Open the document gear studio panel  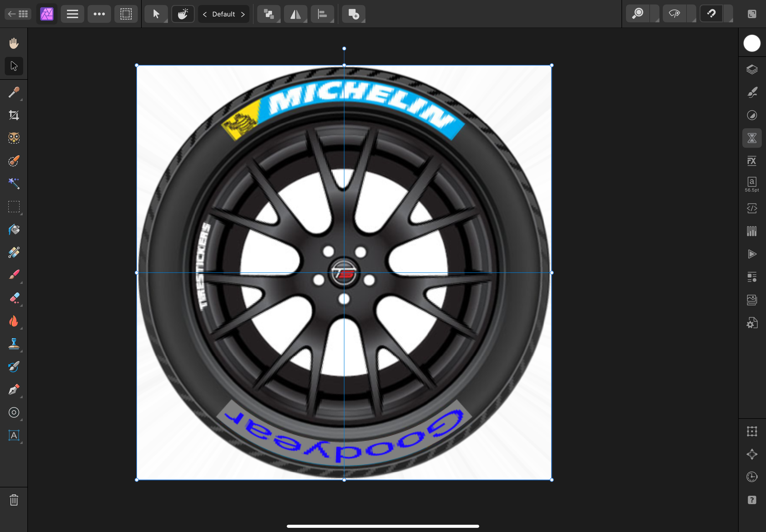tap(752, 323)
